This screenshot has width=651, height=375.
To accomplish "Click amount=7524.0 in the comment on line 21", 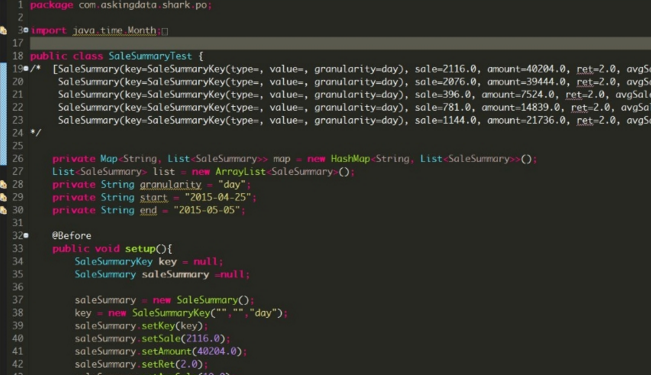I will pyautogui.click(x=518, y=95).
